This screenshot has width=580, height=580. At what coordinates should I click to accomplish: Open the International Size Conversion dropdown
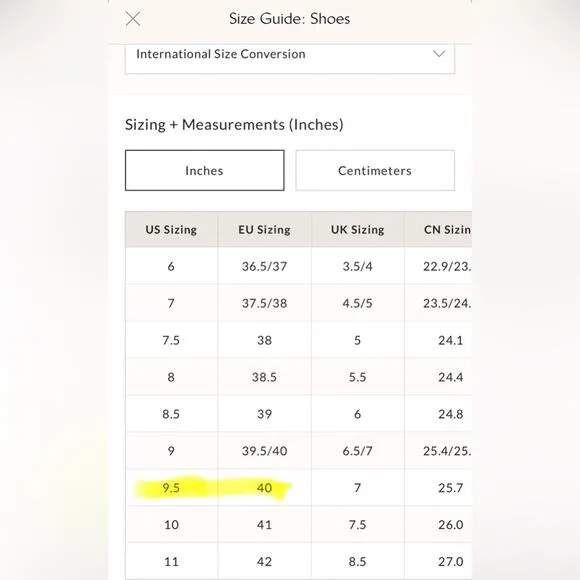pos(290,58)
